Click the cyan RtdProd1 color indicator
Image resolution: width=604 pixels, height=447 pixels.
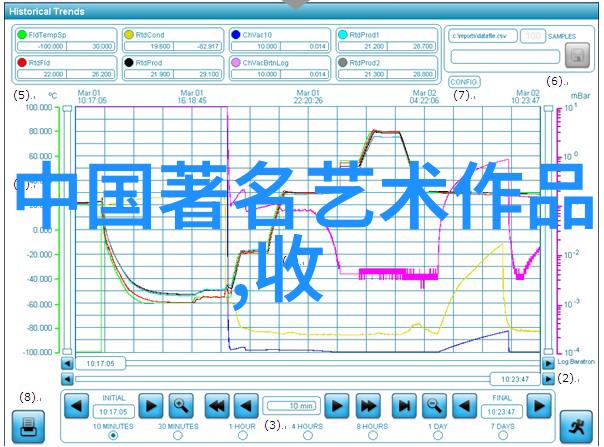pos(342,34)
